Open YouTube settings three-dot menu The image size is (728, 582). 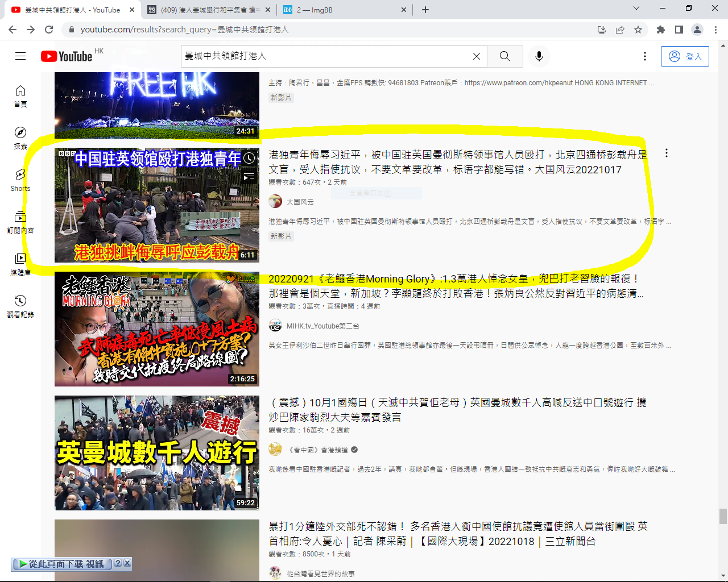644,56
